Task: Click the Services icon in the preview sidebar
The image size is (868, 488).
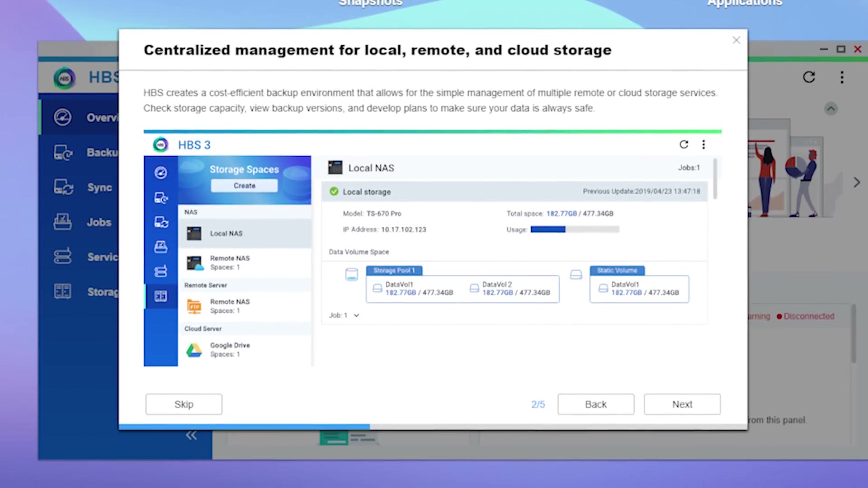Action: 160,271
